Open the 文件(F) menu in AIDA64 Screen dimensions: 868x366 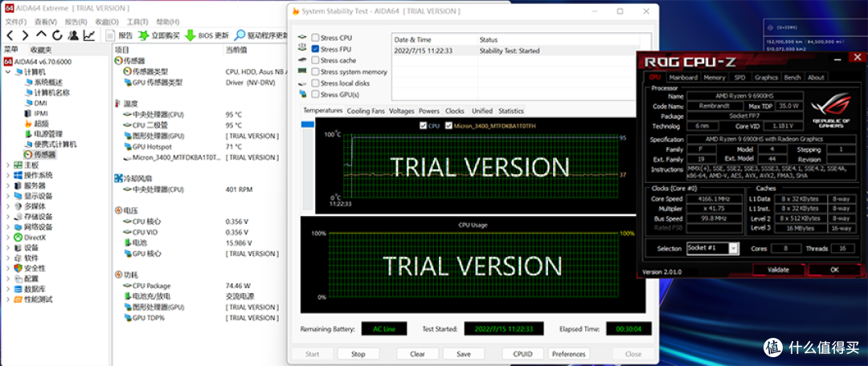tap(15, 22)
